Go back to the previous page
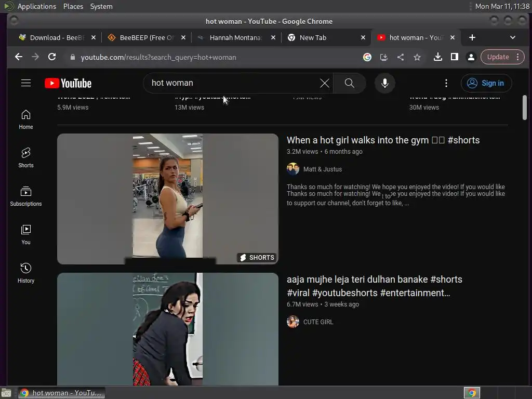The height and width of the screenshot is (399, 532). click(19, 57)
